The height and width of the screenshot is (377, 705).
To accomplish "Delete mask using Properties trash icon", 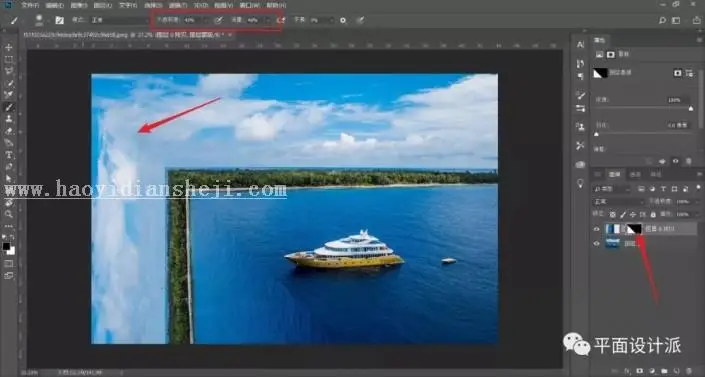I will (x=688, y=161).
